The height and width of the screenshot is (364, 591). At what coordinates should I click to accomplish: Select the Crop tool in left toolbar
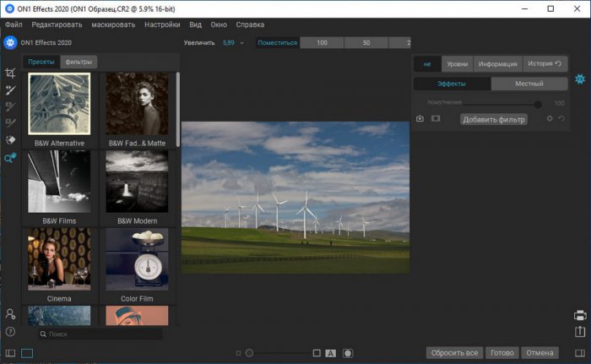(x=10, y=73)
